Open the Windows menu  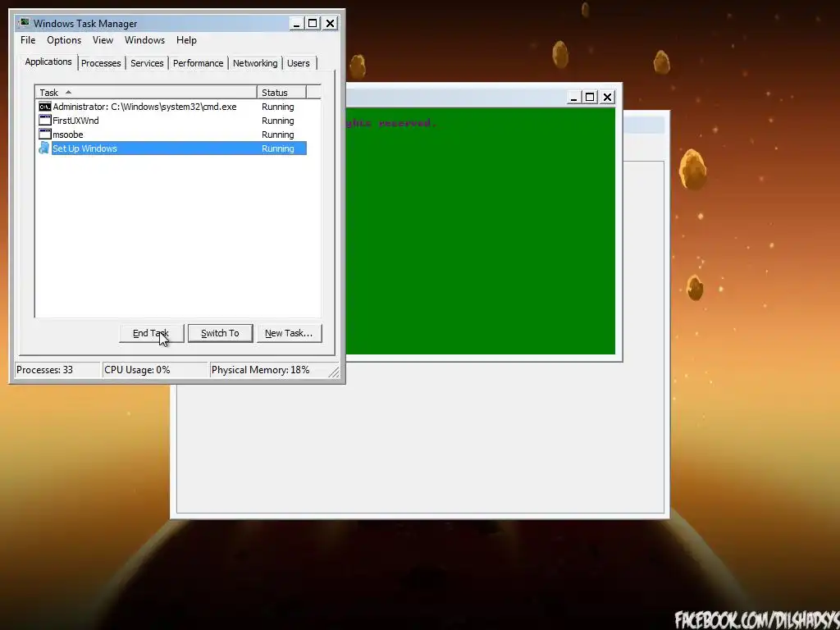[144, 40]
